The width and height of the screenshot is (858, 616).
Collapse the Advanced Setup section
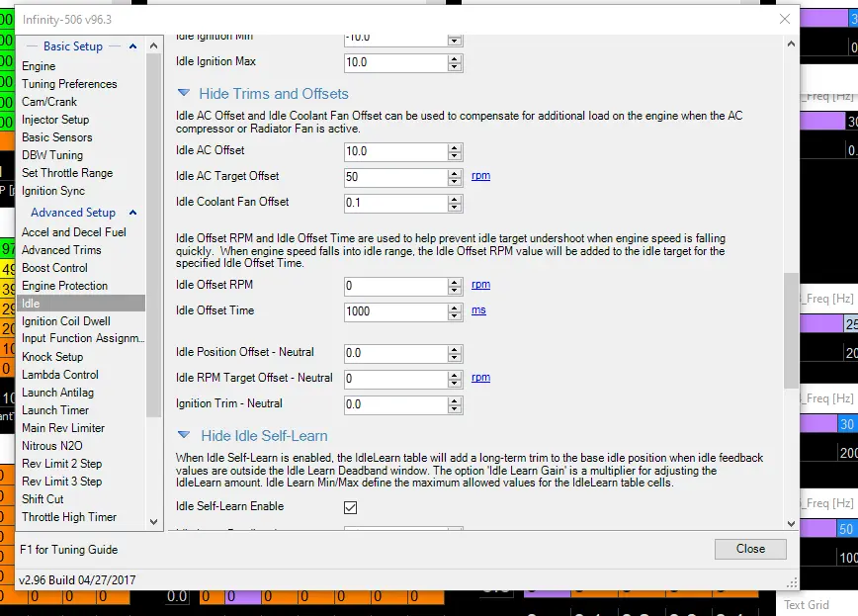click(132, 213)
